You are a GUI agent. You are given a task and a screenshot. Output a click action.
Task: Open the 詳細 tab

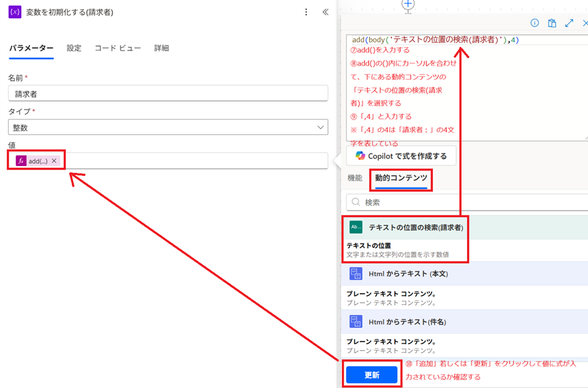point(162,48)
